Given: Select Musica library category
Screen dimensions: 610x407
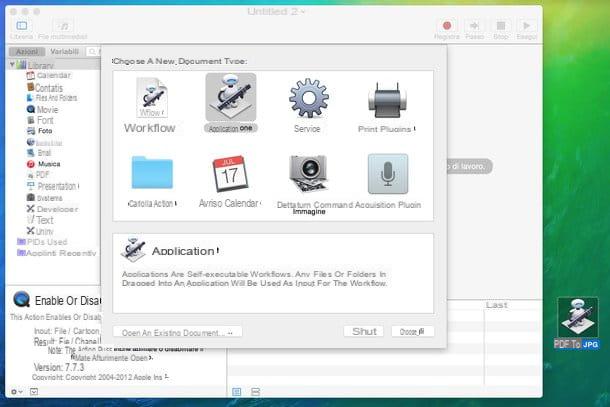Looking at the screenshot, I should 43,164.
